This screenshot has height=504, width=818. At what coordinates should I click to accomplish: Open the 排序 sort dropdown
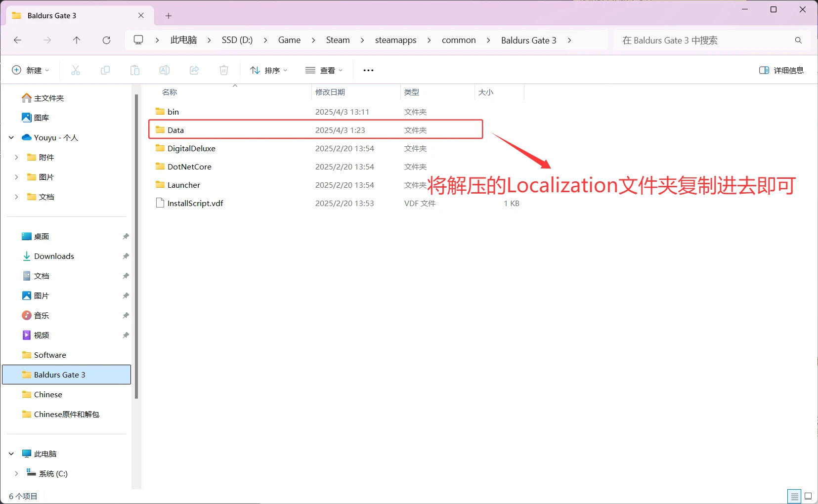(x=269, y=70)
